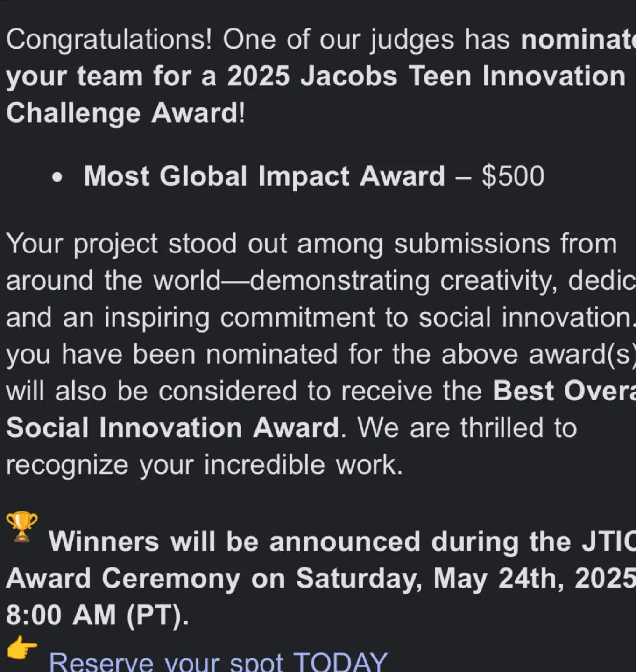Click the phrase around the world
The image size is (636, 672).
click(113, 280)
